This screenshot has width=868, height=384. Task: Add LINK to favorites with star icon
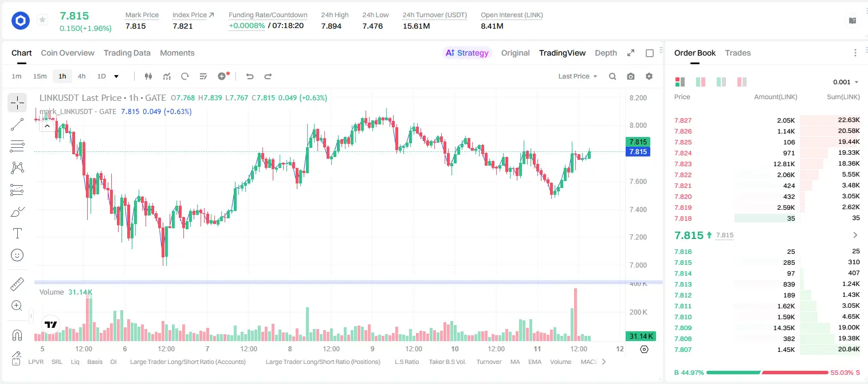point(42,20)
